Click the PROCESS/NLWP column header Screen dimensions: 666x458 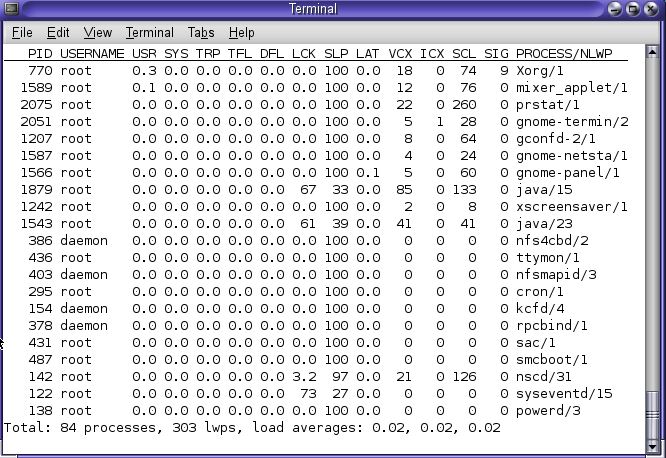click(564, 54)
